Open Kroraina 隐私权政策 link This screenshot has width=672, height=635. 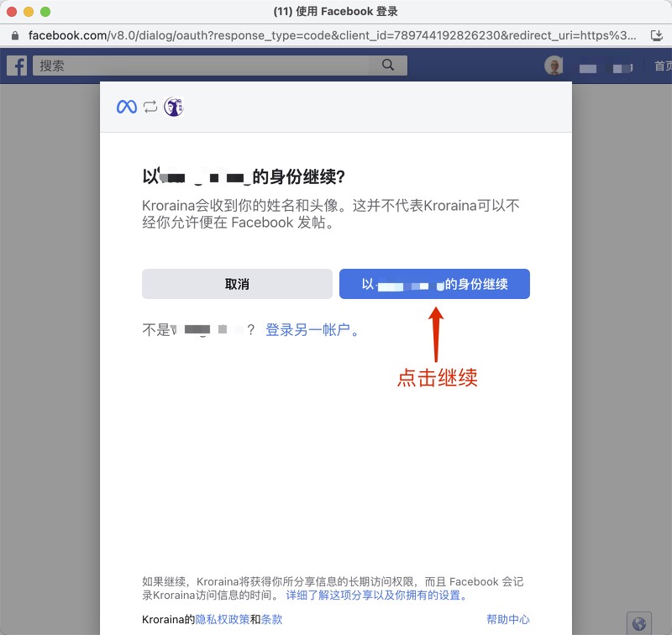coord(222,619)
